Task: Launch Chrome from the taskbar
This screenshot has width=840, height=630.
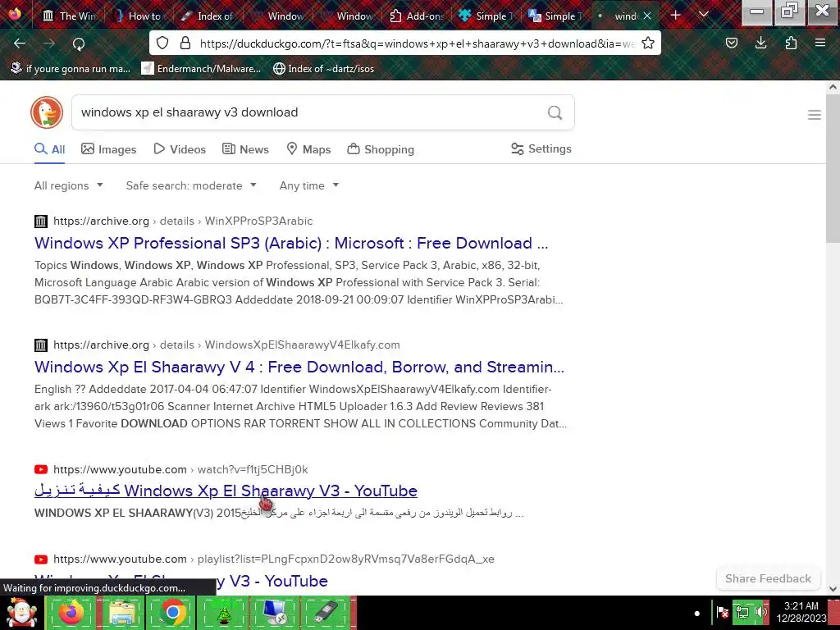Action: click(x=172, y=612)
